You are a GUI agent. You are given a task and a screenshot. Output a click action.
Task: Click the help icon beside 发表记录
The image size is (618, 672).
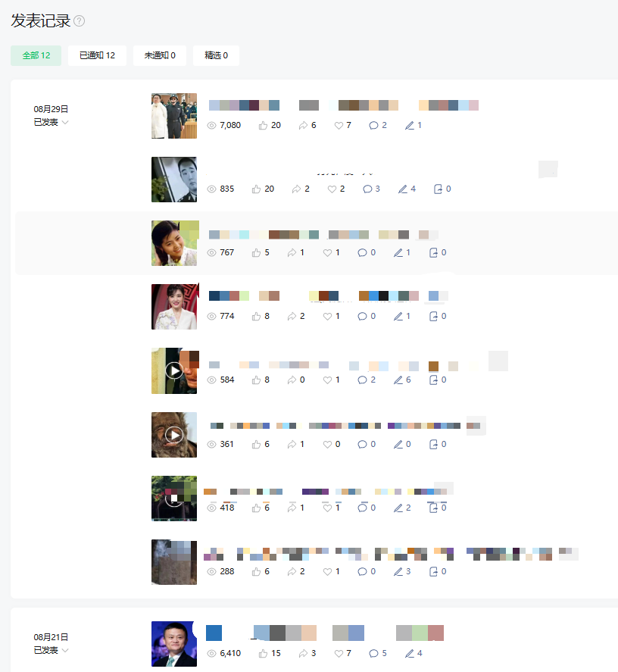(80, 20)
